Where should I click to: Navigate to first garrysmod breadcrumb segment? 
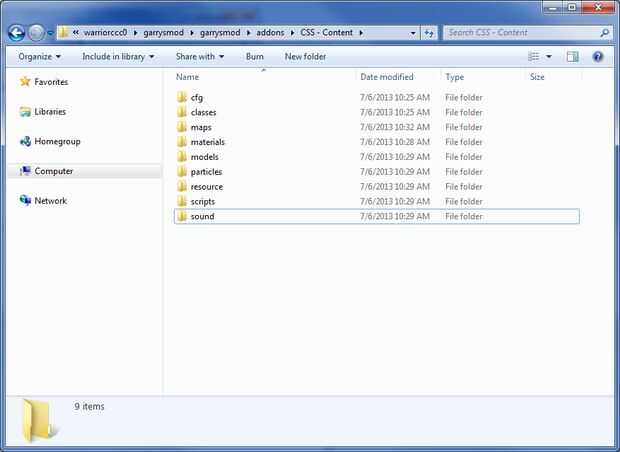163,32
